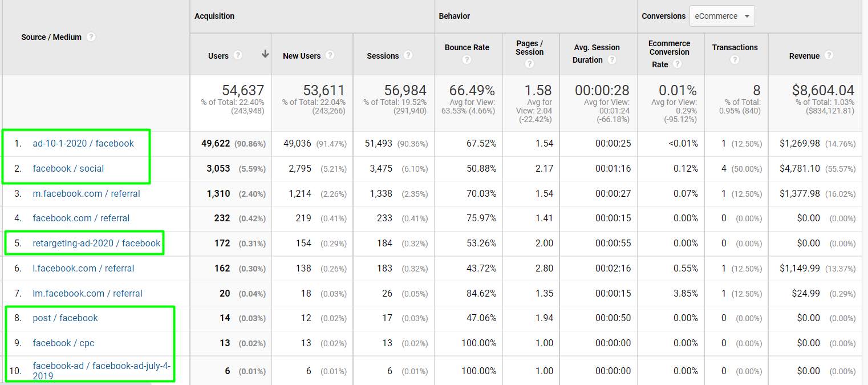Click help icon under Pages / Session
The image size is (868, 385).
pos(529,64)
